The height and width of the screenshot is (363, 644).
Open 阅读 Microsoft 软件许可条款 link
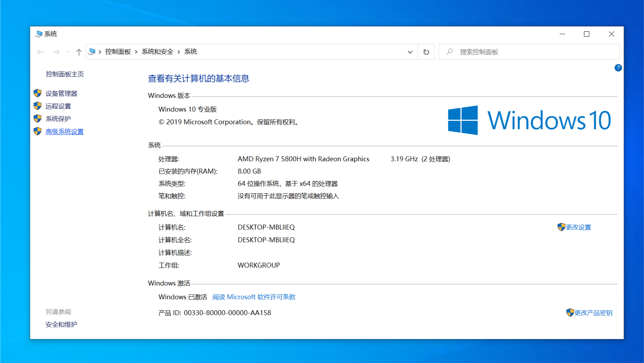pos(254,297)
